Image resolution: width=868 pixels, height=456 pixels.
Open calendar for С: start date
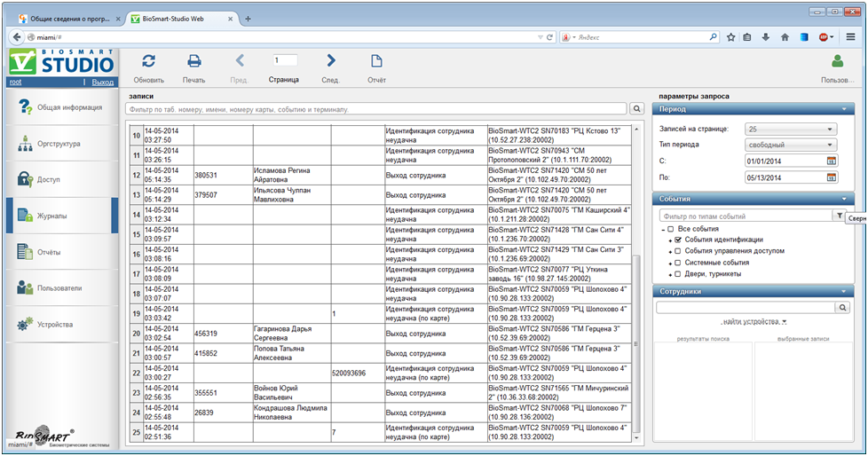(x=831, y=161)
